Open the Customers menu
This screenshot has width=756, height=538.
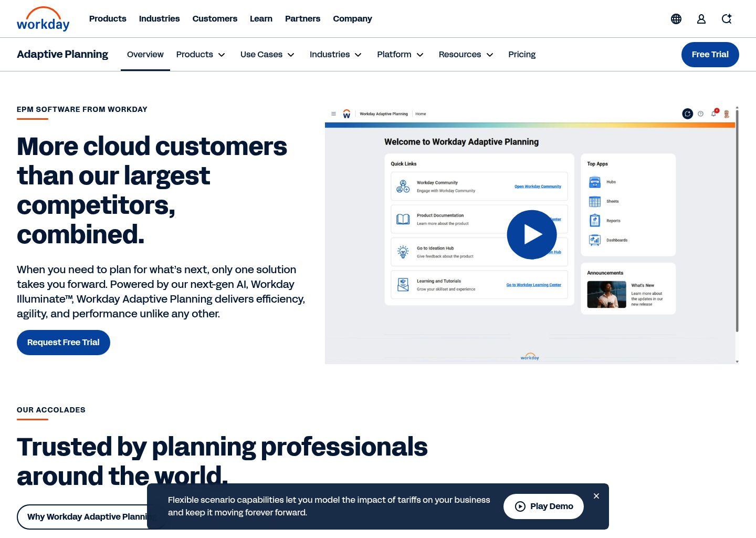pyautogui.click(x=215, y=19)
